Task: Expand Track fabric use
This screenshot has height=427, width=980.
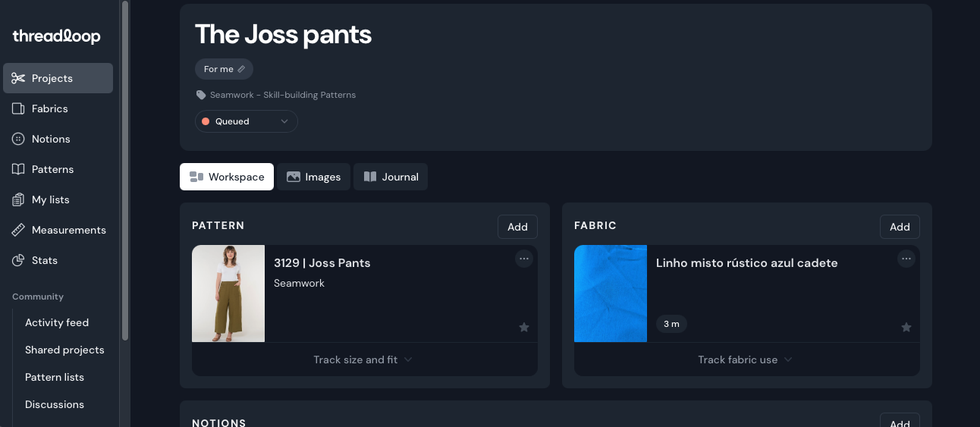Action: click(x=746, y=359)
